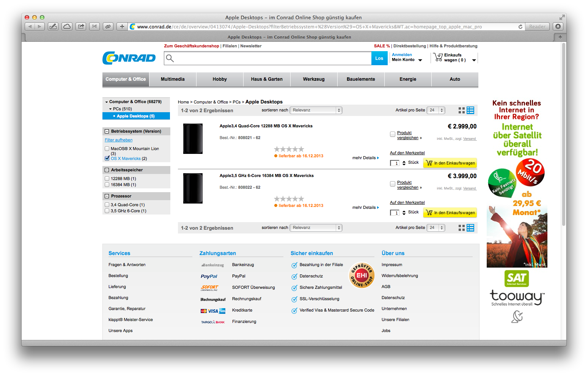
Task: Open Multimedia tab
Action: (x=173, y=79)
